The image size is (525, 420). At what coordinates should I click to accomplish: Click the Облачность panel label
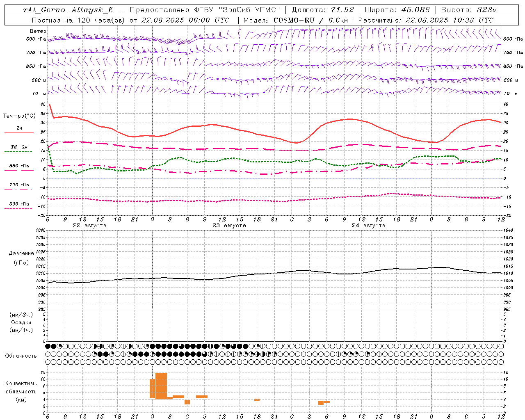21,356
